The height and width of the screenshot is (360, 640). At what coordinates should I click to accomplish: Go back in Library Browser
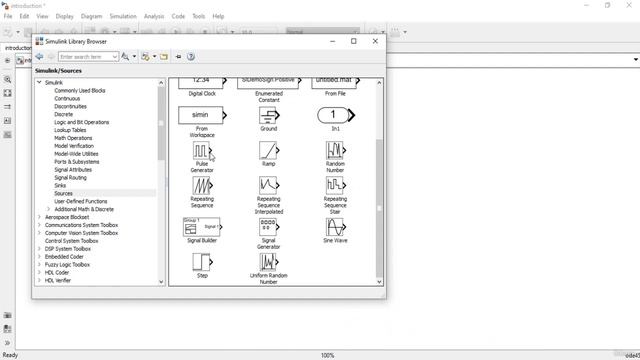tap(40, 57)
